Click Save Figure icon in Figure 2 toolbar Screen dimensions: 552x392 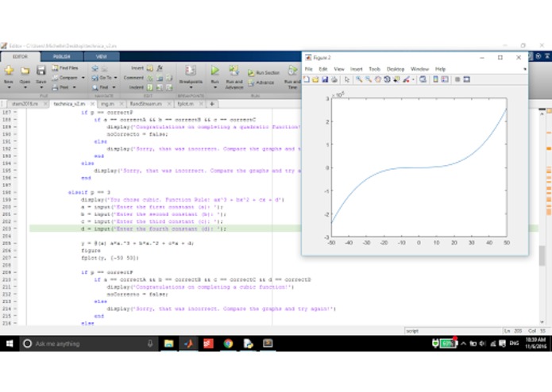click(x=325, y=79)
